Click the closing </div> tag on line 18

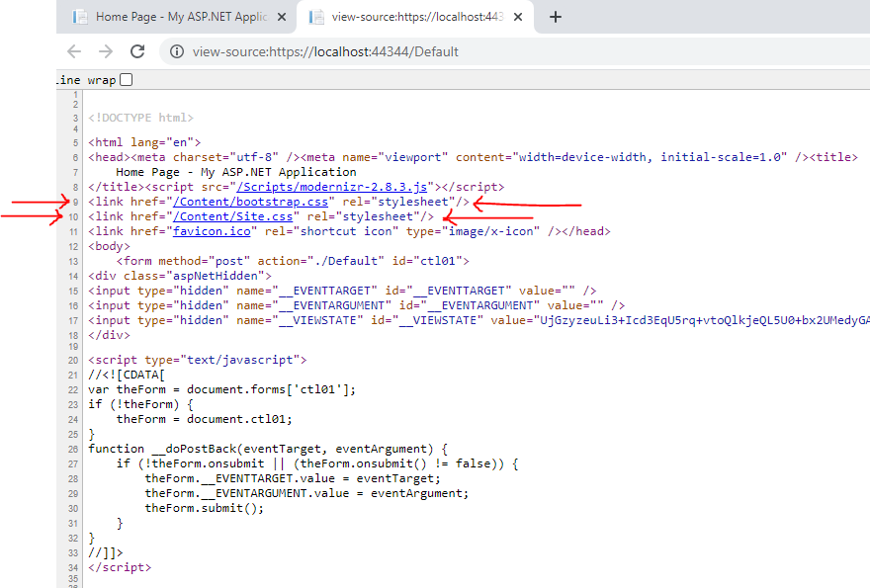[110, 335]
